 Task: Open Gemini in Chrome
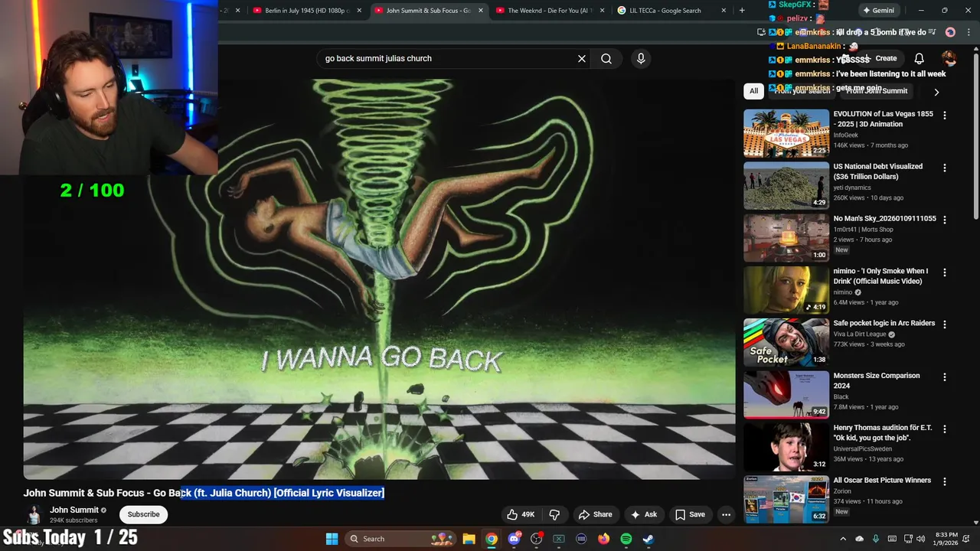click(877, 11)
